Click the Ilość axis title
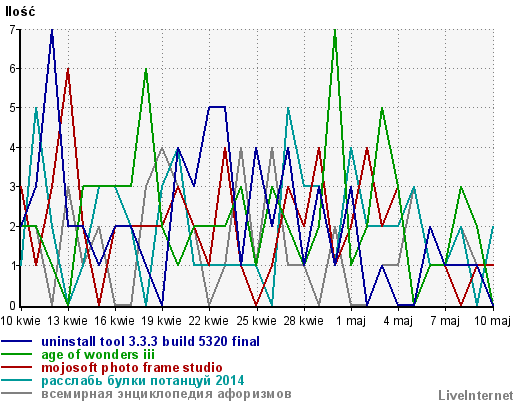 click(20, 12)
